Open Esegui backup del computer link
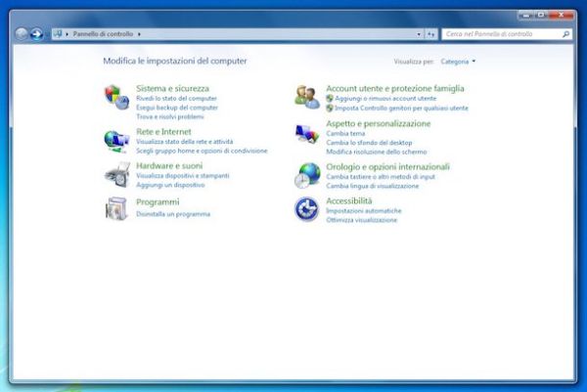 tap(177, 108)
